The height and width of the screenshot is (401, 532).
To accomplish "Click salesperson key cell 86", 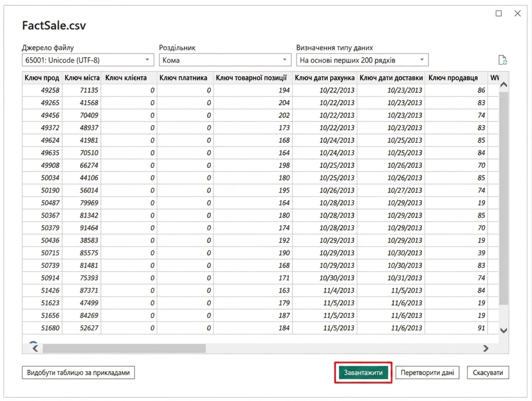I will pos(456,90).
